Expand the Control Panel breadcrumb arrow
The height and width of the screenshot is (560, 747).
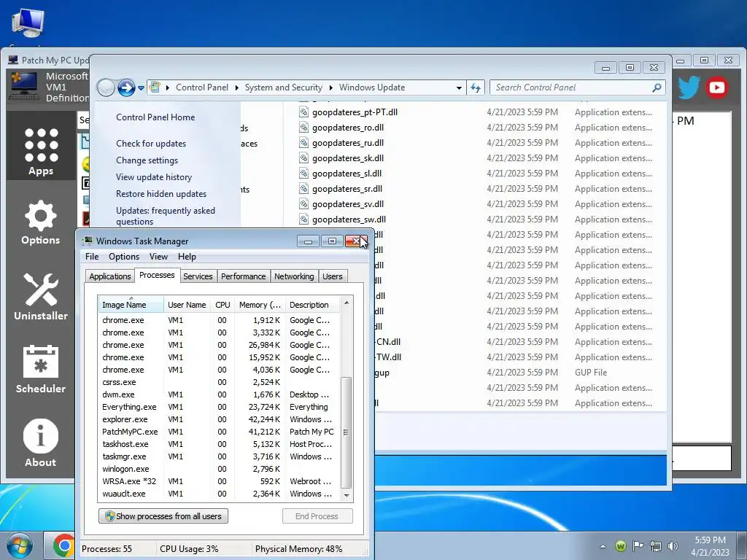click(237, 87)
